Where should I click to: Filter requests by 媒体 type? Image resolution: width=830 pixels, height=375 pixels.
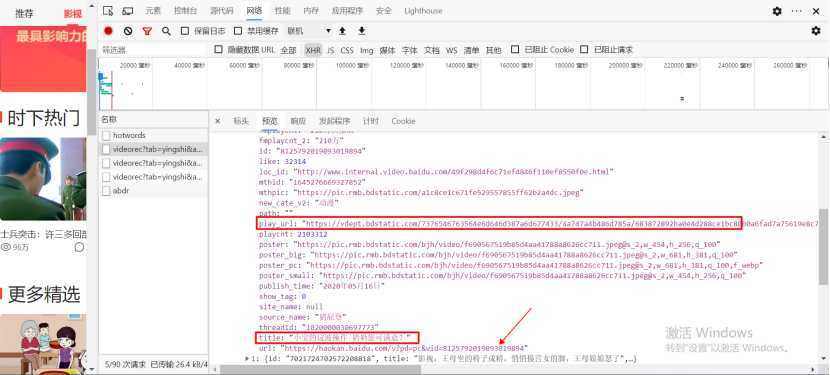tap(387, 50)
